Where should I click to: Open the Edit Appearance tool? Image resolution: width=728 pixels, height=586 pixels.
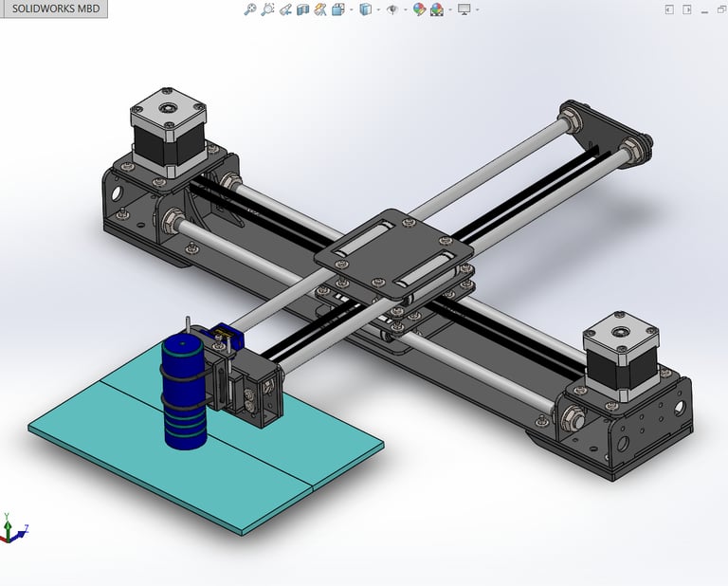pos(419,9)
